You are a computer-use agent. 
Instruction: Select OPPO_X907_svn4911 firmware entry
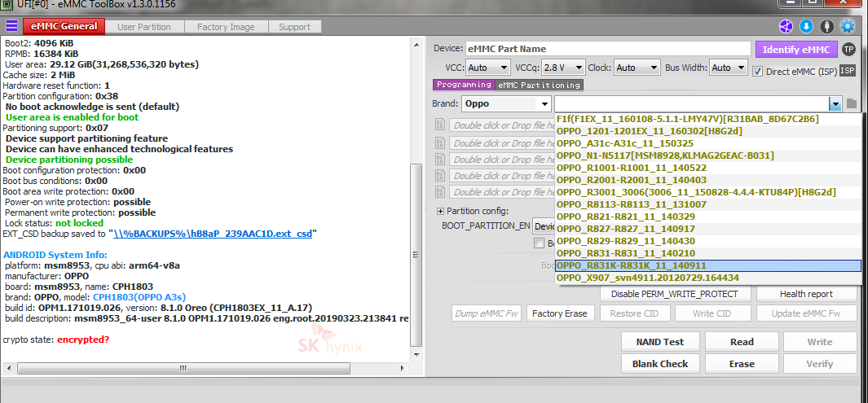(x=708, y=278)
